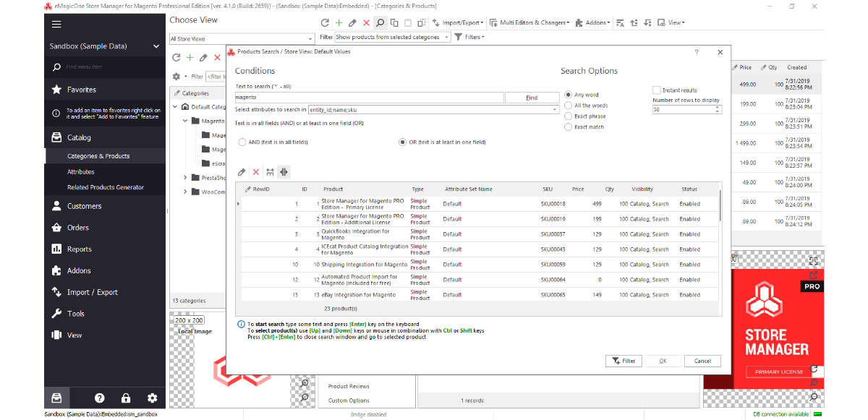This screenshot has width=868, height=420.
Task: Click the magnifier search products icon
Action: 380,23
